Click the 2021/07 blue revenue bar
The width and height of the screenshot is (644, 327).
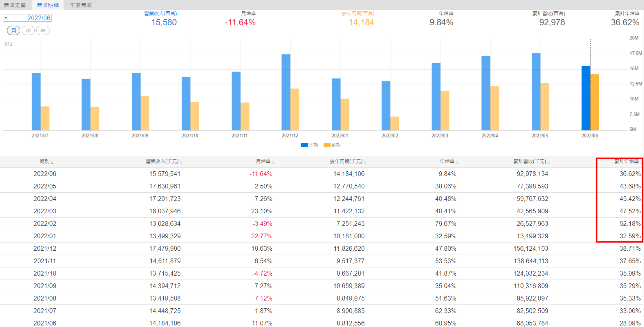point(36,102)
